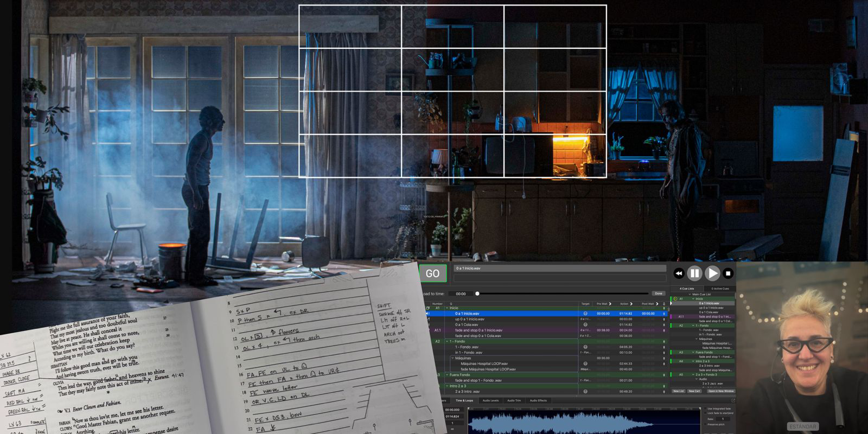Pause all cues with the pause button
This screenshot has width=868, height=434.
click(x=694, y=273)
